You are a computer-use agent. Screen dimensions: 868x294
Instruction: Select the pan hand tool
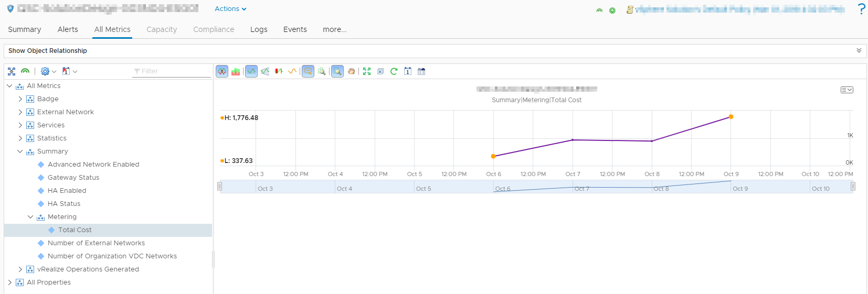coord(351,71)
